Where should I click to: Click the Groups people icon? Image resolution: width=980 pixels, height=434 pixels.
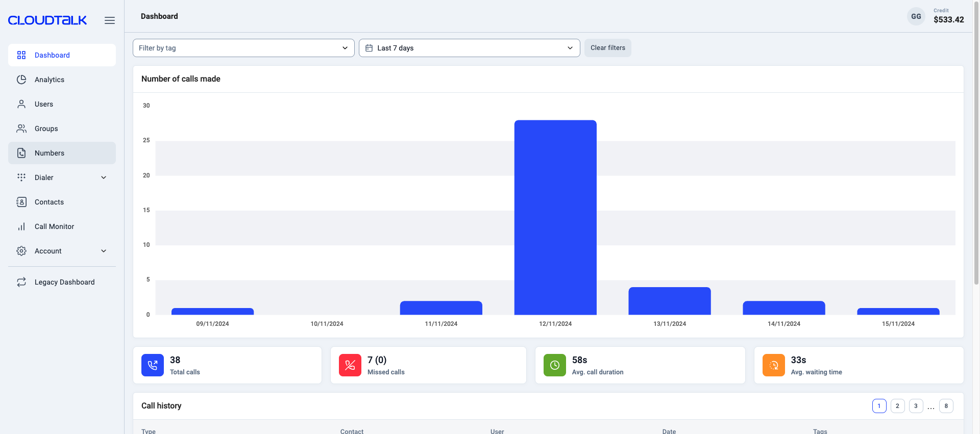[21, 129]
